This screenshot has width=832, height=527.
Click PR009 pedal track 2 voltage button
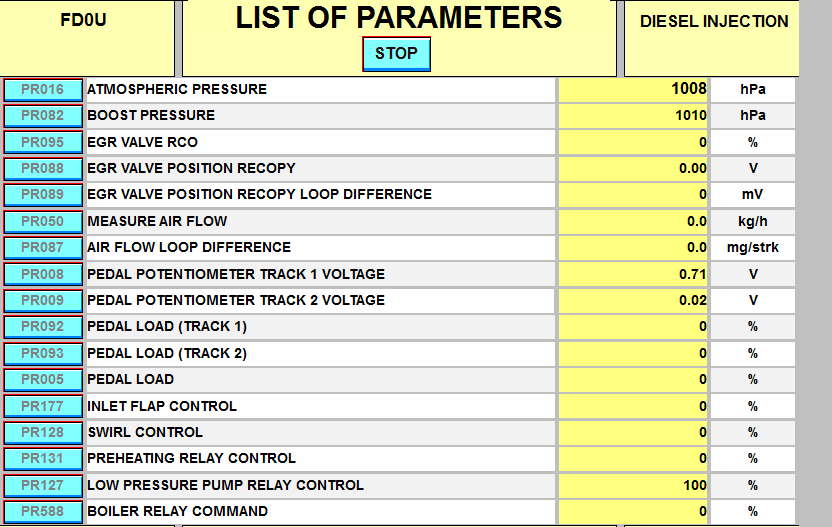pyautogui.click(x=43, y=300)
